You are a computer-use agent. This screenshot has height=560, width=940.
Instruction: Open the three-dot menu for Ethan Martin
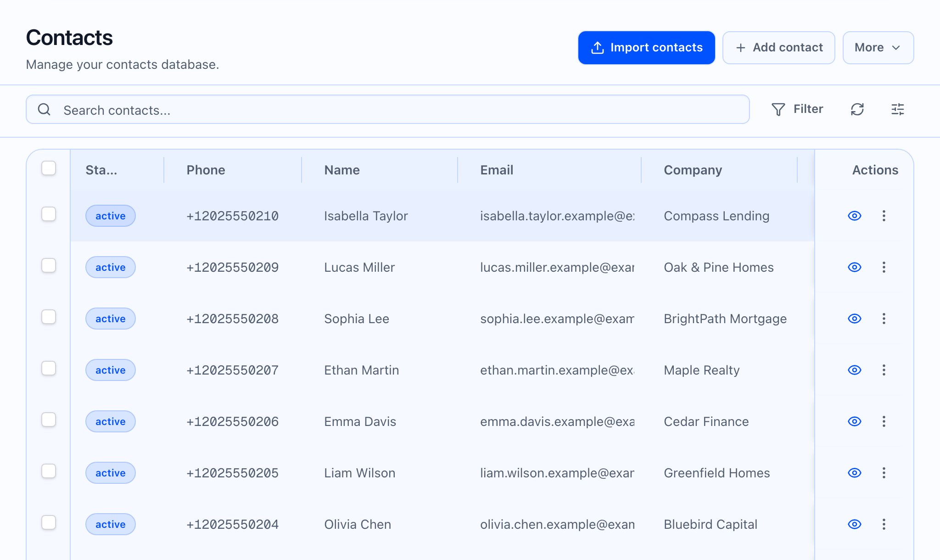click(884, 370)
